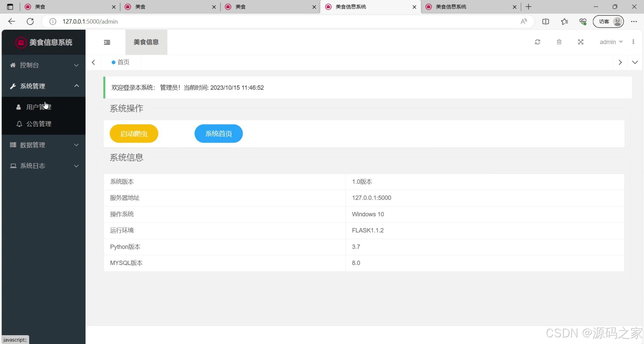Toggle fullscreen using the expand icon
Viewport: 644px width, 344px height.
(581, 42)
